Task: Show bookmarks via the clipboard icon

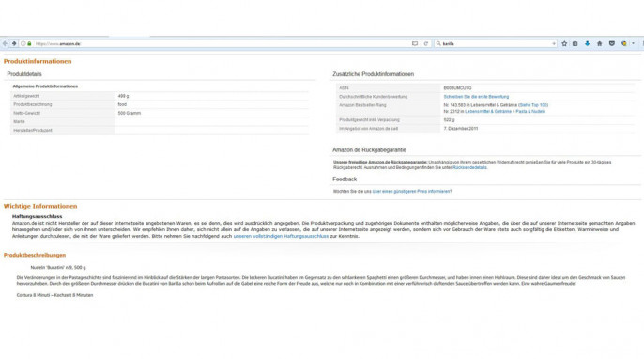Action: [575, 43]
